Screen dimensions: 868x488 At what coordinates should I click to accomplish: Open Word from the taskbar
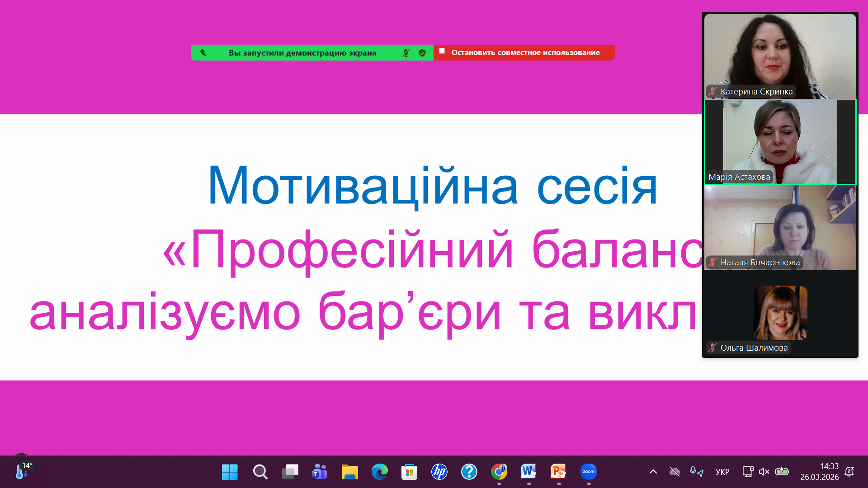point(528,472)
